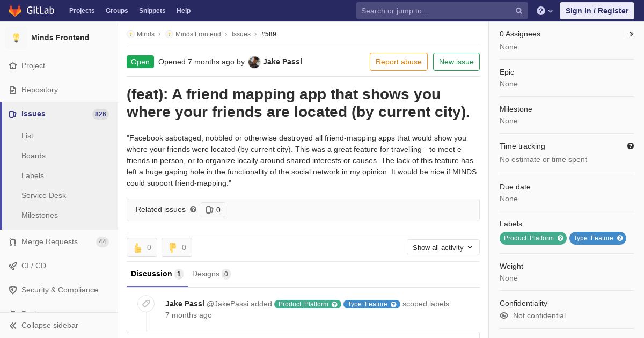Click the Time tracking help icon
644x338 pixels.
[631, 146]
